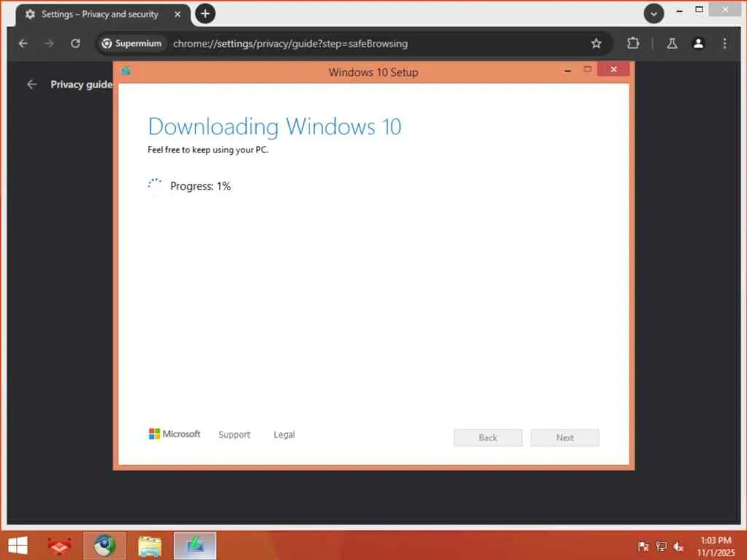Open the Support link

[234, 435]
